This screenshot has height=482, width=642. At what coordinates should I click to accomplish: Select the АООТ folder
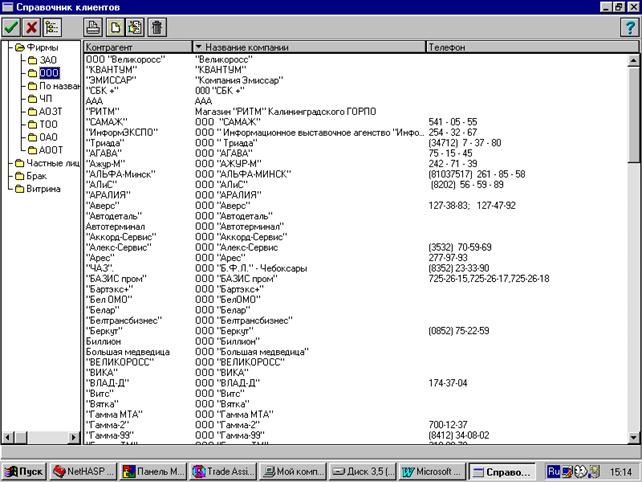45,150
